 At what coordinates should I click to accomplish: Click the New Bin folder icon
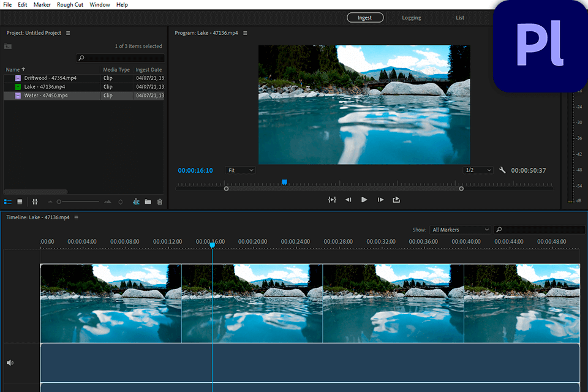click(147, 202)
